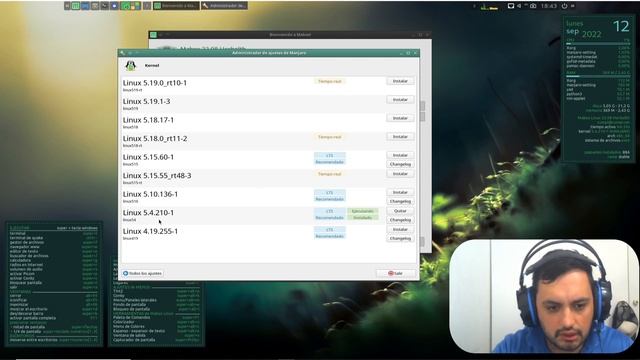Image resolution: width=640 pixels, height=360 pixels.
Task: Open Changelog for Linux 5.15.60-1
Action: [x=400, y=164]
